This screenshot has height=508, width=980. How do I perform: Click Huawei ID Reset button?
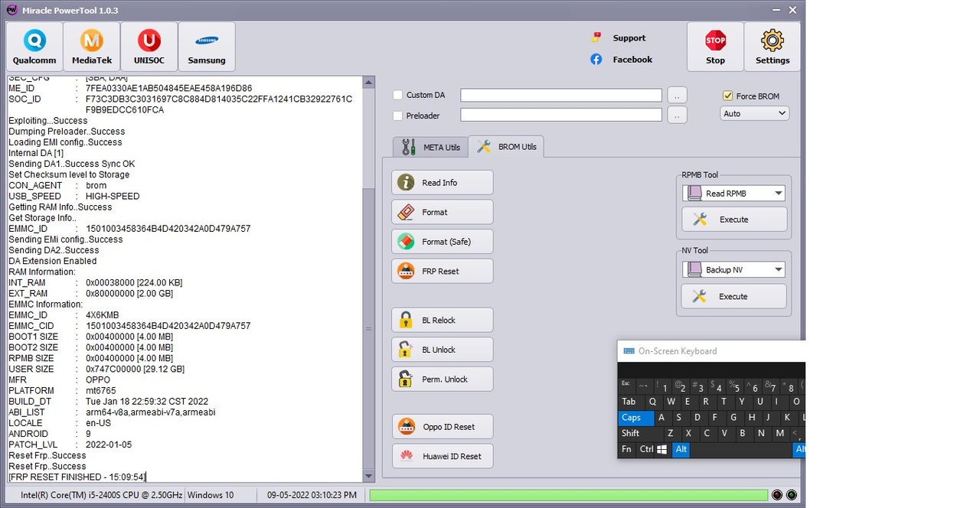443,456
